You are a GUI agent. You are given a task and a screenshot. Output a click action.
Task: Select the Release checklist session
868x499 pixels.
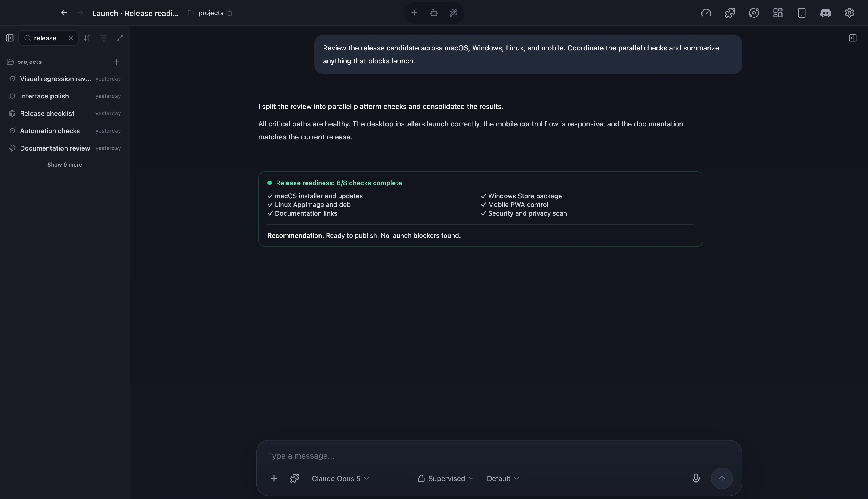[65, 113]
